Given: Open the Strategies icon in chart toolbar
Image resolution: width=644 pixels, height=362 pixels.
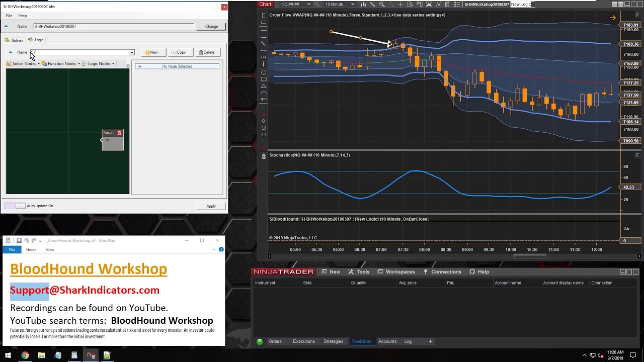Looking at the screenshot, I should click(x=447, y=5).
